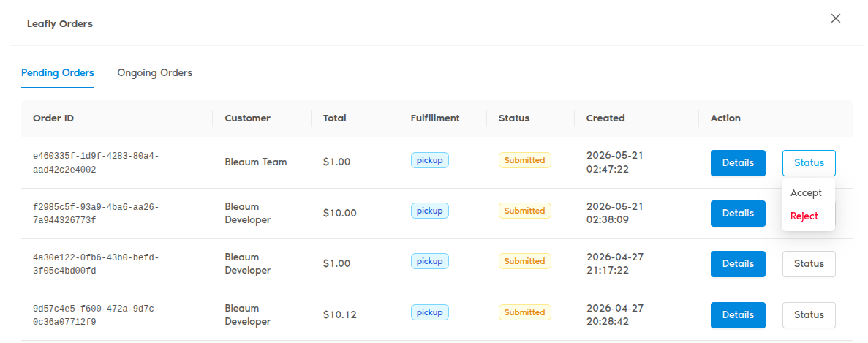Image resolution: width=868 pixels, height=343 pixels.
Task: Click the created date 2026-05-21 02:47:22
Action: (614, 162)
